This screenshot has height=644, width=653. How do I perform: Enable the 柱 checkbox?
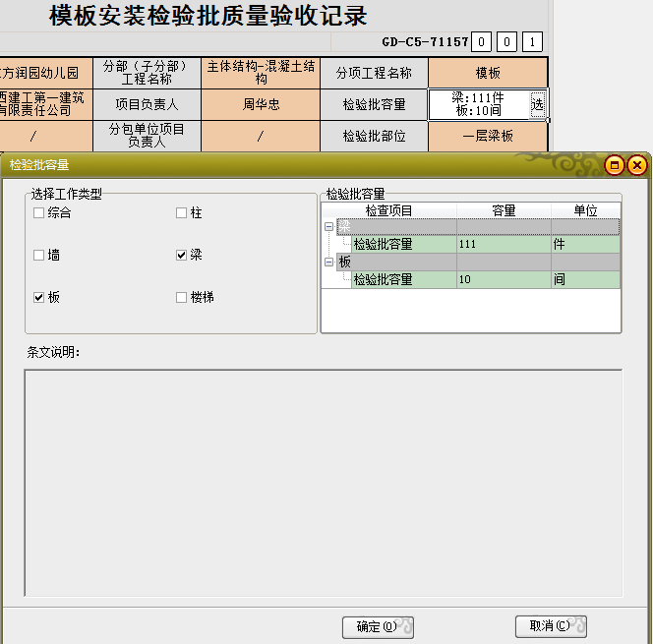[x=182, y=213]
